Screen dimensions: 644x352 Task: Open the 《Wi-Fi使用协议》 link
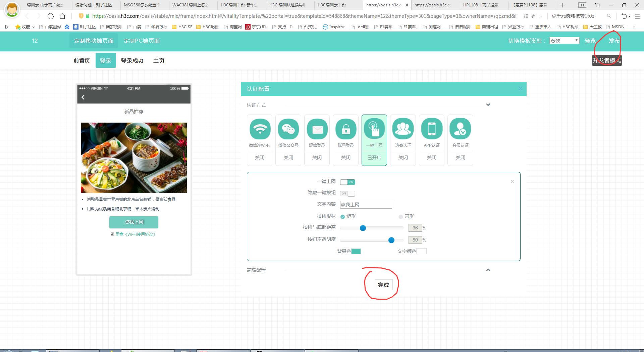(x=140, y=234)
